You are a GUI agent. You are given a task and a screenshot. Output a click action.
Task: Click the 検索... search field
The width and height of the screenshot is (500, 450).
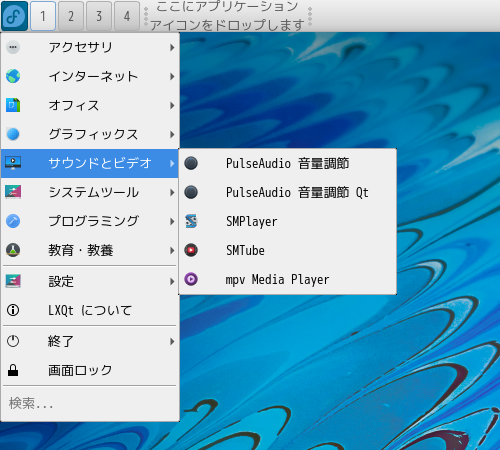(90, 404)
